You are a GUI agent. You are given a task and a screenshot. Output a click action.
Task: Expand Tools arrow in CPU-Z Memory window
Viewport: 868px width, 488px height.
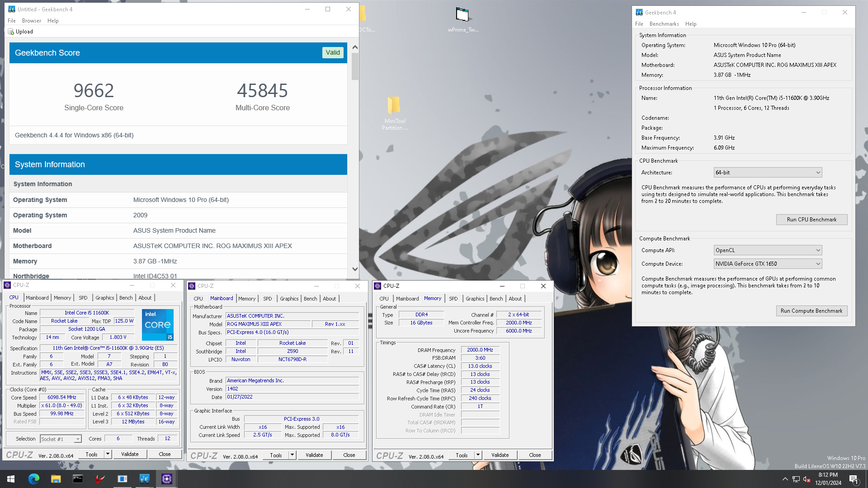click(478, 455)
